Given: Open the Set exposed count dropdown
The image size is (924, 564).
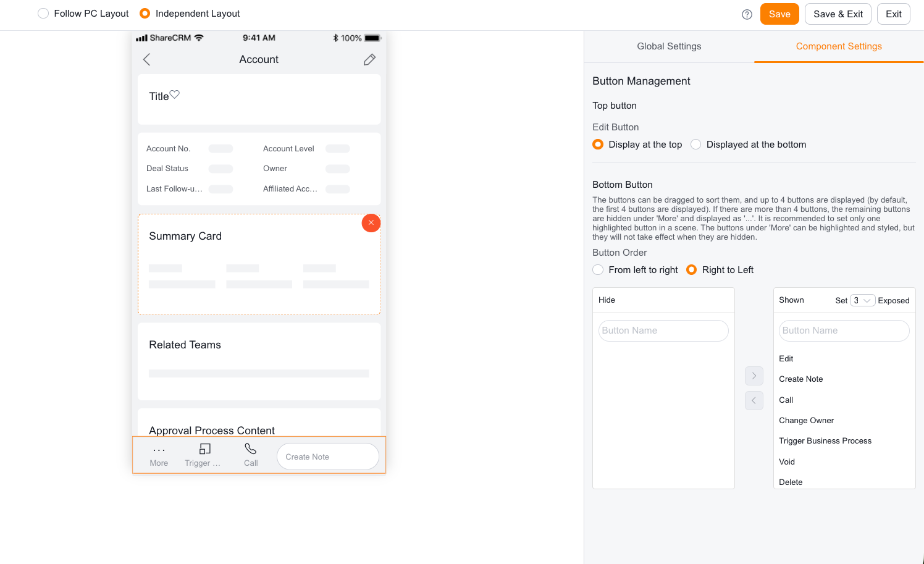Looking at the screenshot, I should (862, 300).
